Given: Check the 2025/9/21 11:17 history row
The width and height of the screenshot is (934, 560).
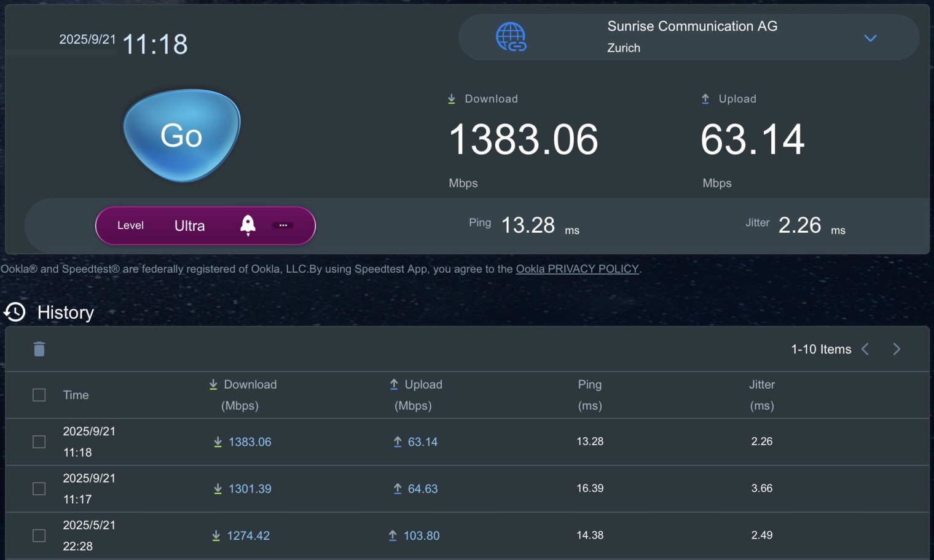Looking at the screenshot, I should (x=39, y=489).
